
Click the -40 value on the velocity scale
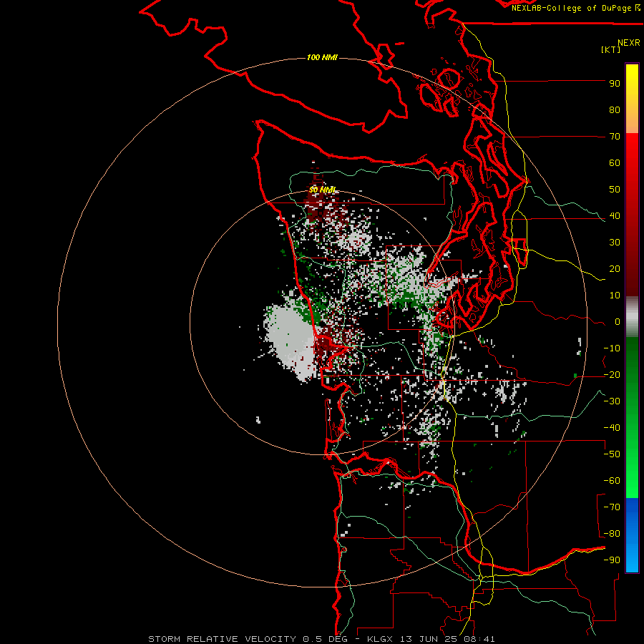tap(612, 428)
